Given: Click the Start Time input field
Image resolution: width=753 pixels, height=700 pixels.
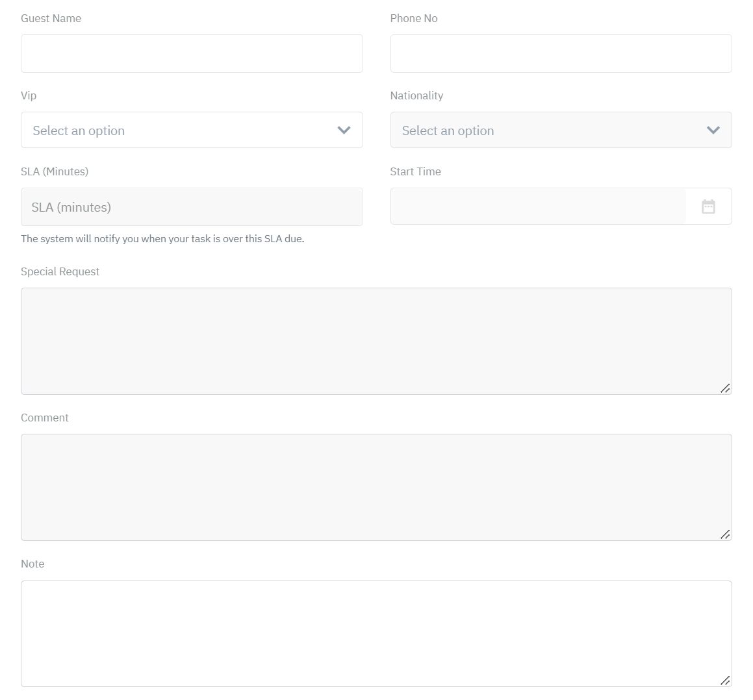Looking at the screenshot, I should point(538,206).
